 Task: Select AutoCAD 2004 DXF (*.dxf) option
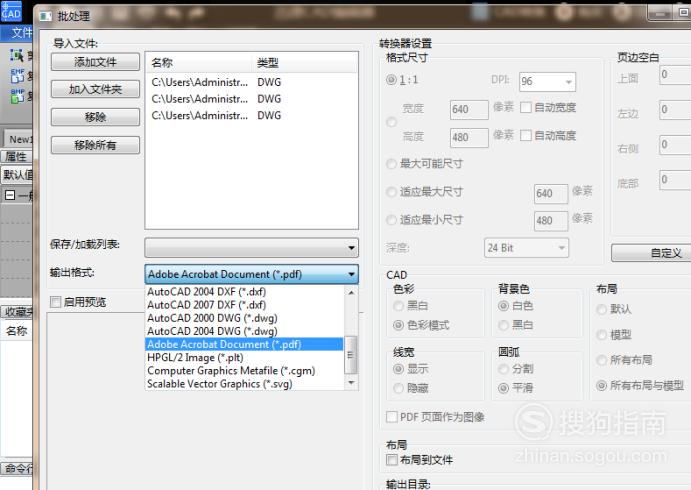[244, 292]
